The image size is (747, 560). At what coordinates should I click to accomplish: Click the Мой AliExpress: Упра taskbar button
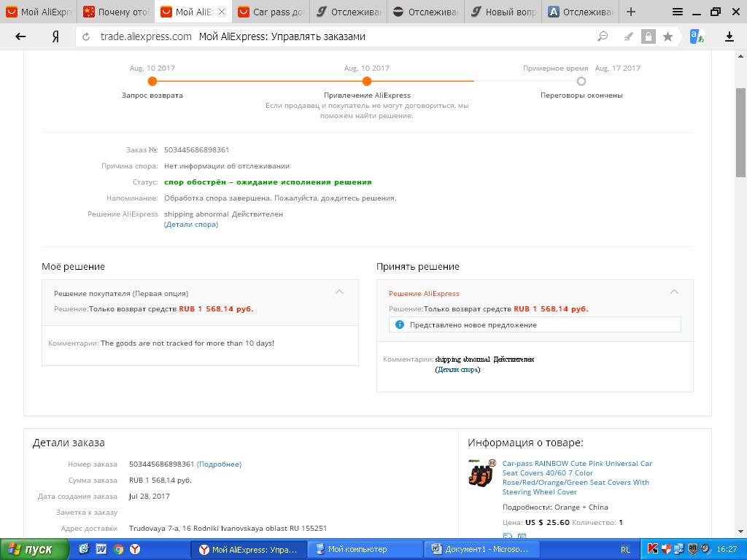pos(248,550)
